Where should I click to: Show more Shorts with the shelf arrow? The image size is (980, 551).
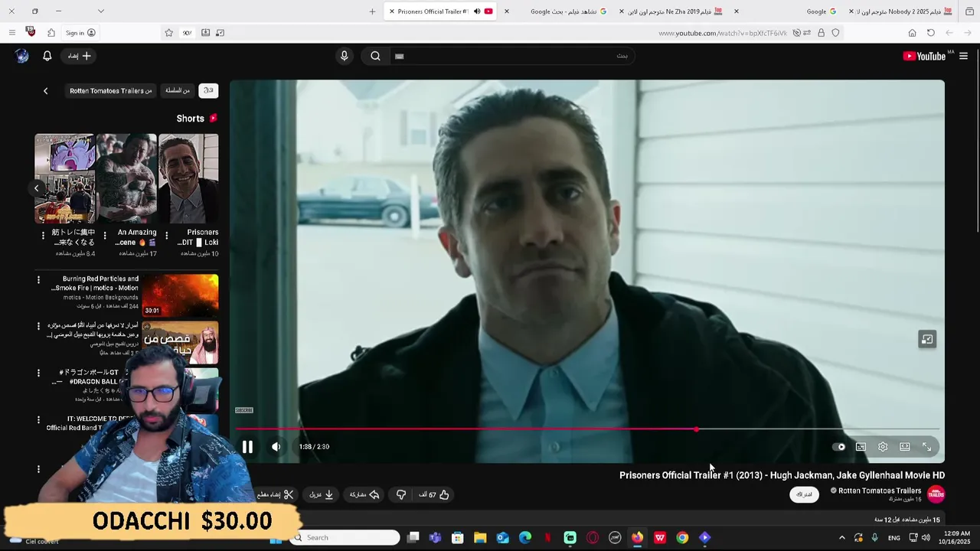(x=36, y=188)
